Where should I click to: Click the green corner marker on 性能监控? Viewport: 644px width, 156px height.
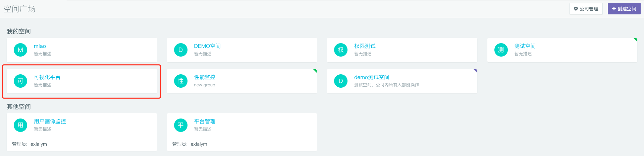click(315, 71)
